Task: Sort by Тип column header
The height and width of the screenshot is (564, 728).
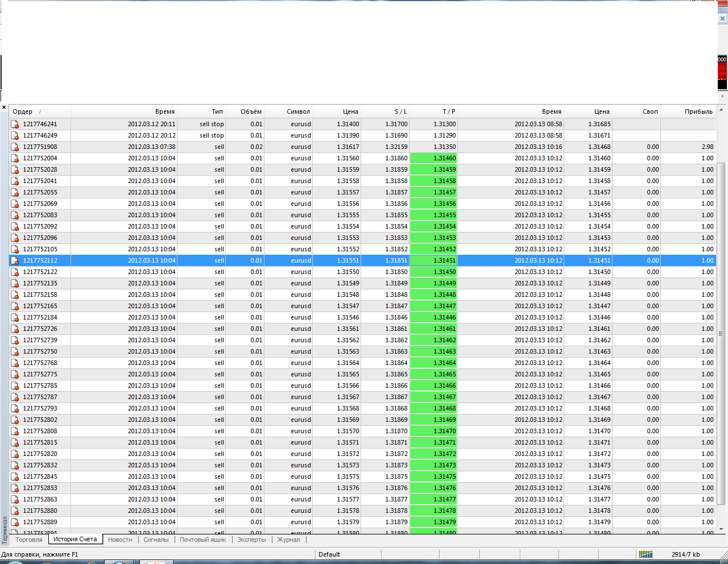Action: [x=202, y=111]
